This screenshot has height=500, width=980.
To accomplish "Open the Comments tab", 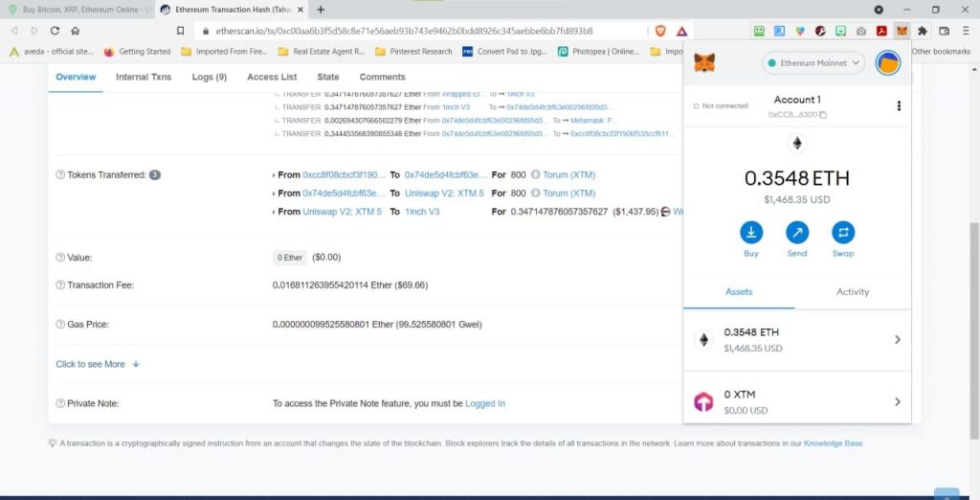I will (383, 77).
